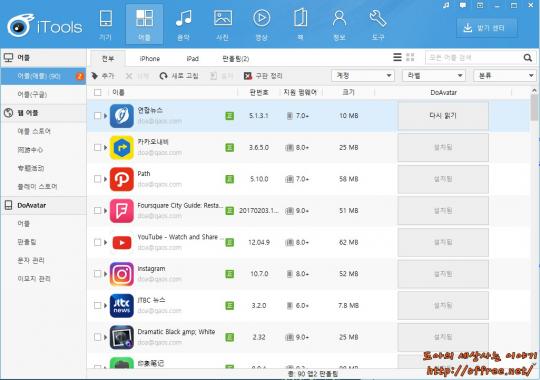Click the installed button in the YouTube row
540x380 pixels.
pos(443,242)
